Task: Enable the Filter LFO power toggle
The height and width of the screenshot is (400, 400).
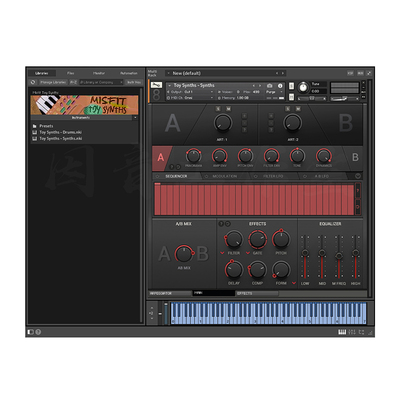Action: (256, 176)
